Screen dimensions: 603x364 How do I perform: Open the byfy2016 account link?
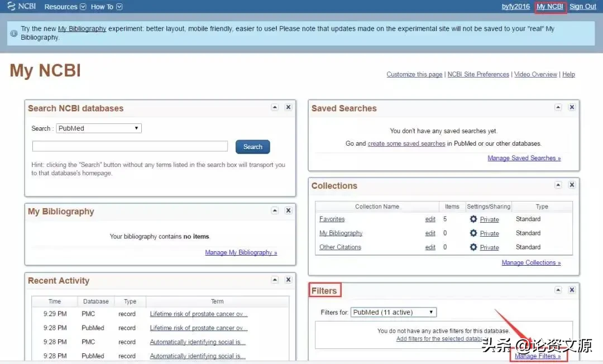pyautogui.click(x=516, y=7)
